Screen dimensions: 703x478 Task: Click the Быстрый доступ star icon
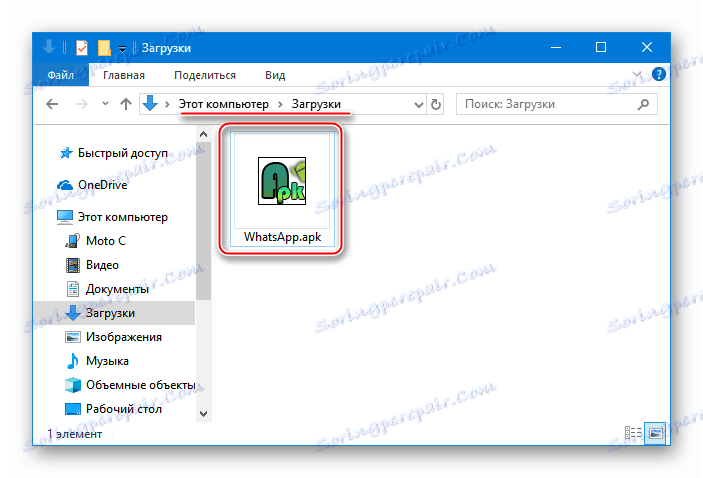click(x=66, y=153)
